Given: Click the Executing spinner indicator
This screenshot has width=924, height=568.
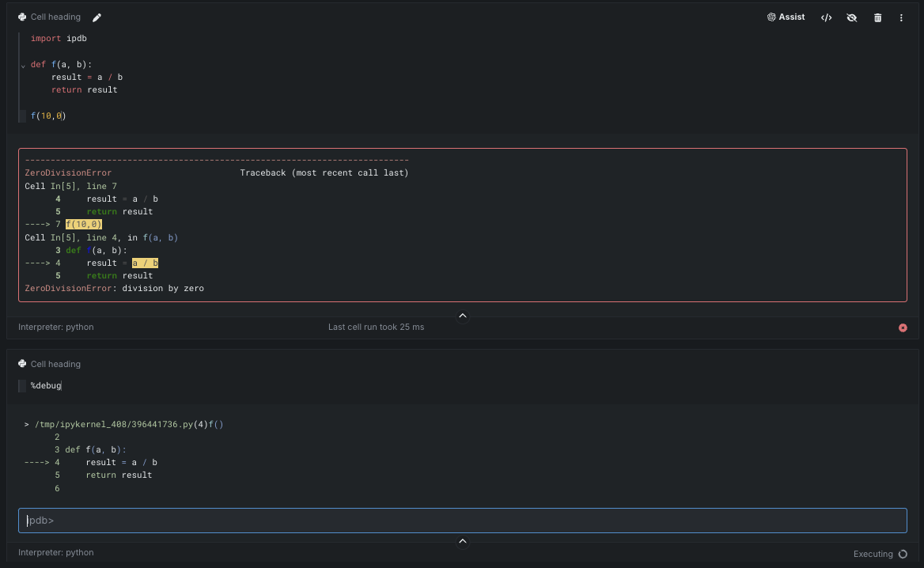Looking at the screenshot, I should 903,554.
